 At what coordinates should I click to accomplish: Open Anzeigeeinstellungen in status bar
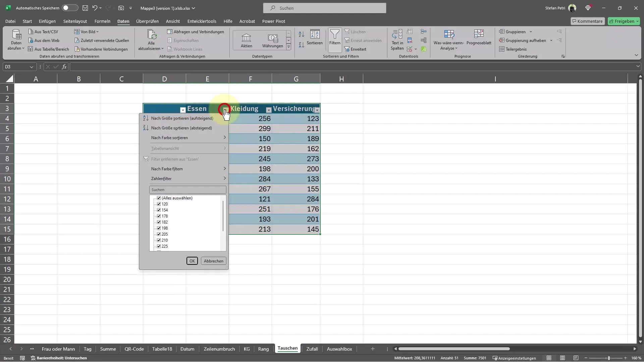click(x=514, y=358)
